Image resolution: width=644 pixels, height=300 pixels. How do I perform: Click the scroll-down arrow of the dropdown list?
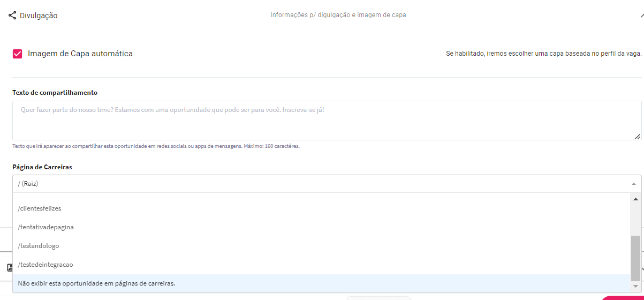[636, 287]
